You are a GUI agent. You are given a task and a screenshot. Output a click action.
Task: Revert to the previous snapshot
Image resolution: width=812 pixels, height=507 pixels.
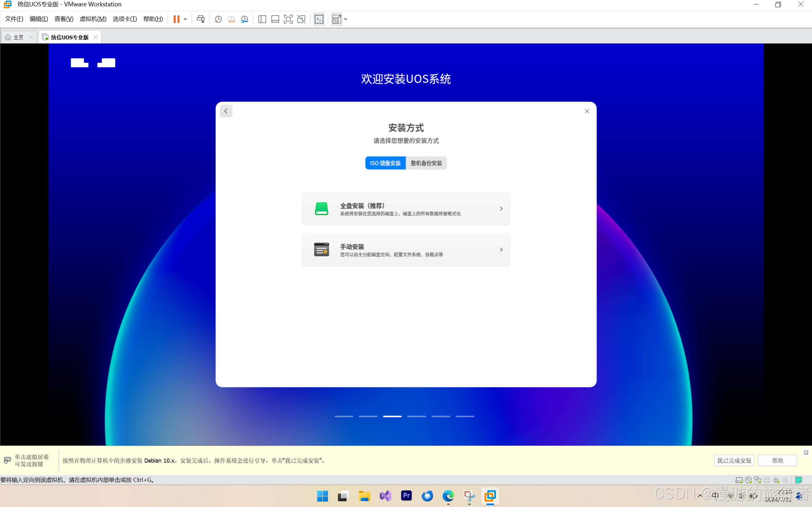point(232,19)
